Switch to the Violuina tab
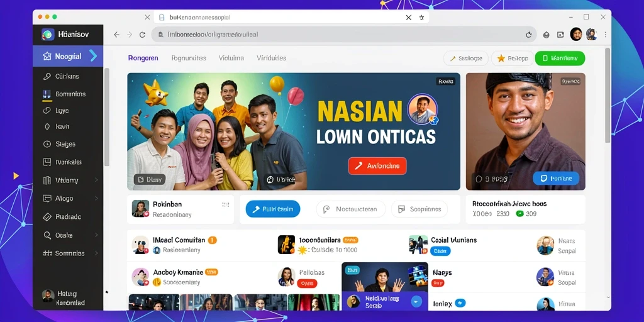Screen dimensions: 644x322 (x=231, y=58)
